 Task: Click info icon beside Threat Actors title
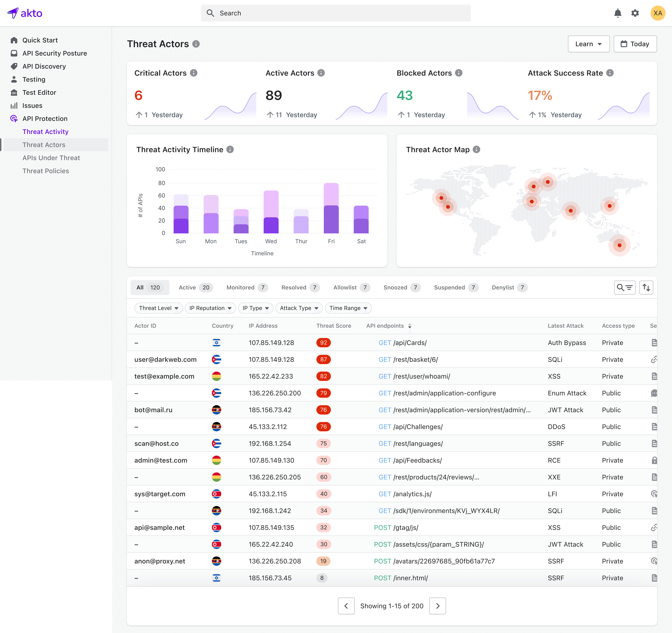[196, 44]
